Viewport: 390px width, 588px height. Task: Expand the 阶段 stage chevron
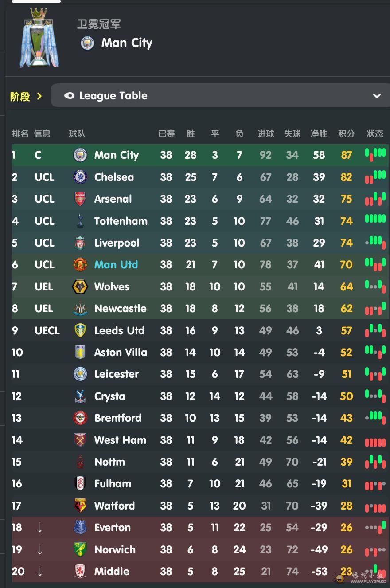(x=39, y=96)
